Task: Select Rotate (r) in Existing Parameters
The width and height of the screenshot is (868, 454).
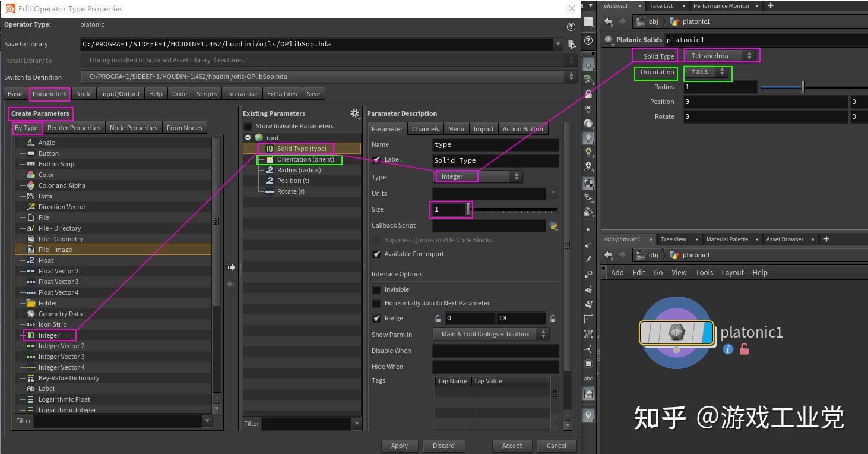Action: [x=291, y=191]
